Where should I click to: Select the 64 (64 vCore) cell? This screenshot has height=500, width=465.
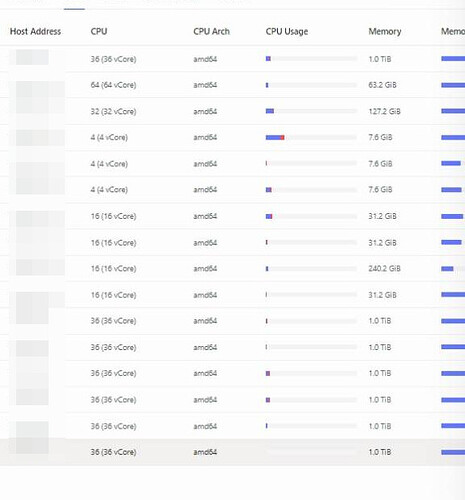point(113,85)
